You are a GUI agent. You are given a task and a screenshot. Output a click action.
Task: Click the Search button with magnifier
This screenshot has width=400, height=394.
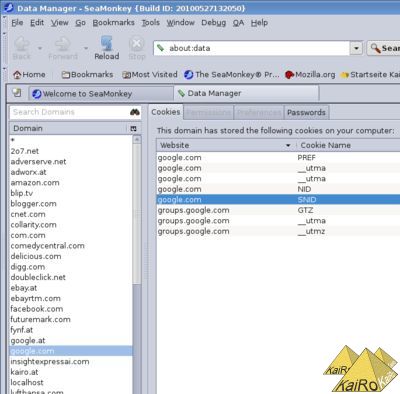tap(384, 48)
